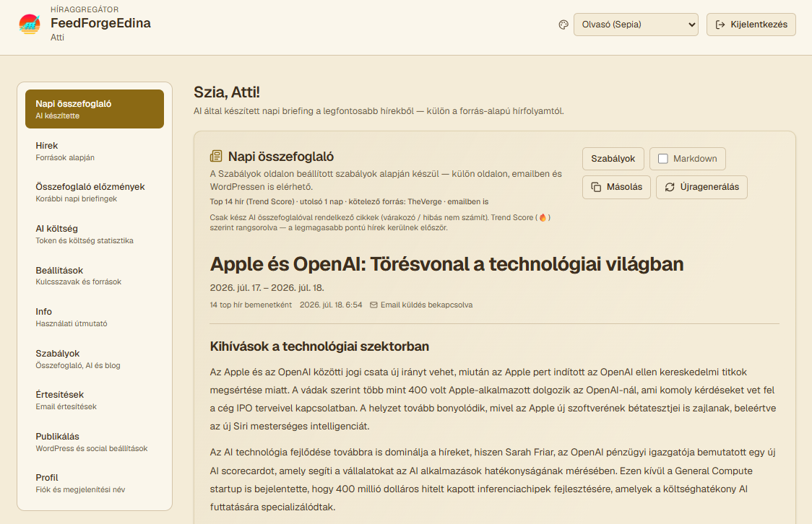Open Értesítések email notifications

[x=95, y=401]
